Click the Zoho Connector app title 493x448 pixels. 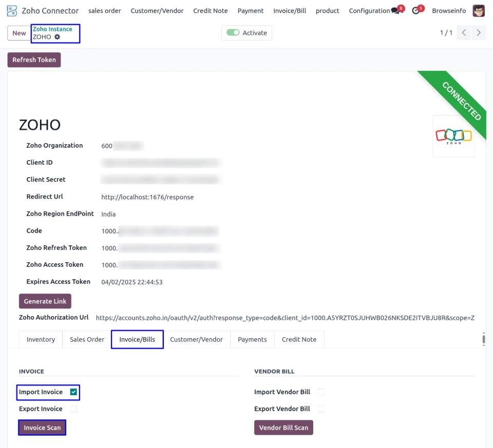pos(50,11)
